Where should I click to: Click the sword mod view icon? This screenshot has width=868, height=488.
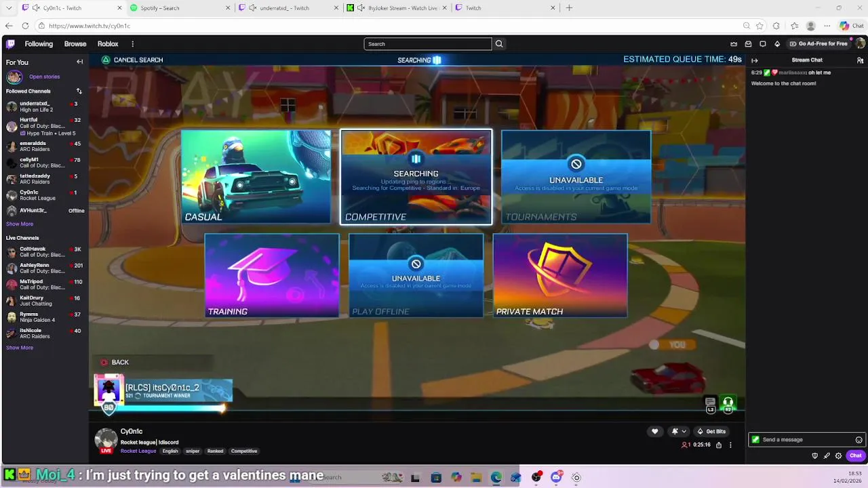click(827, 455)
